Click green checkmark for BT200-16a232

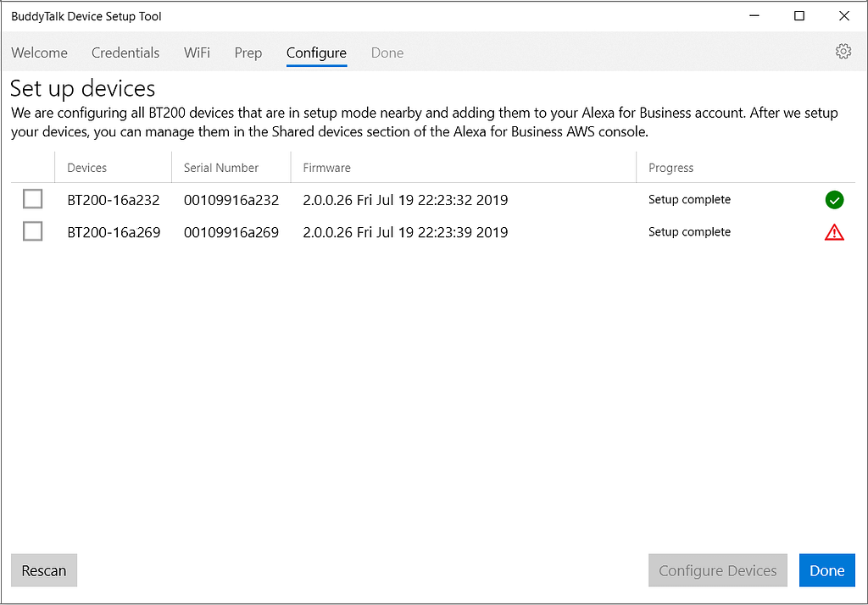tap(834, 200)
